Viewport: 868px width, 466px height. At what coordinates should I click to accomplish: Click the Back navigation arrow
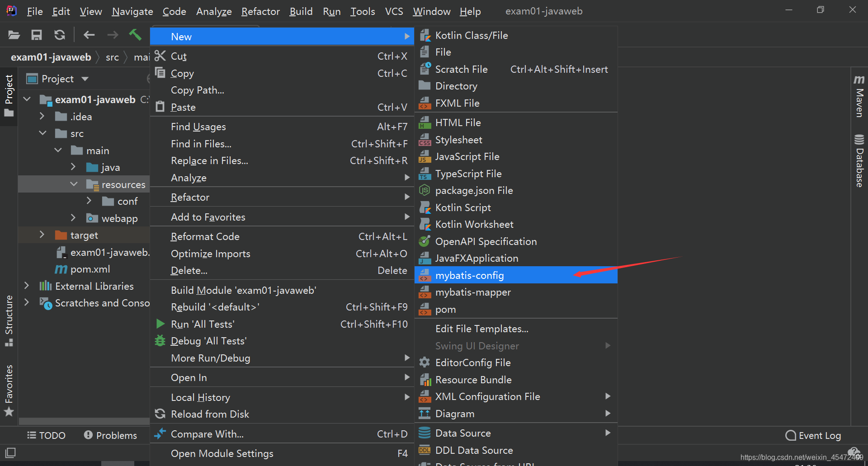89,35
